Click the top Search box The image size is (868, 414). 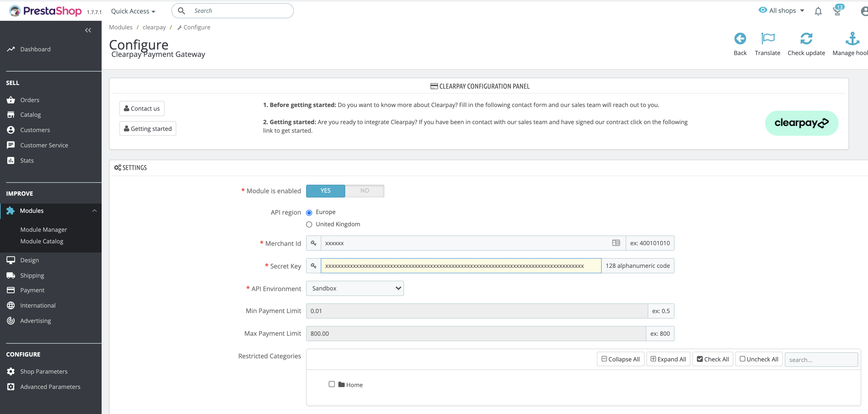(233, 11)
